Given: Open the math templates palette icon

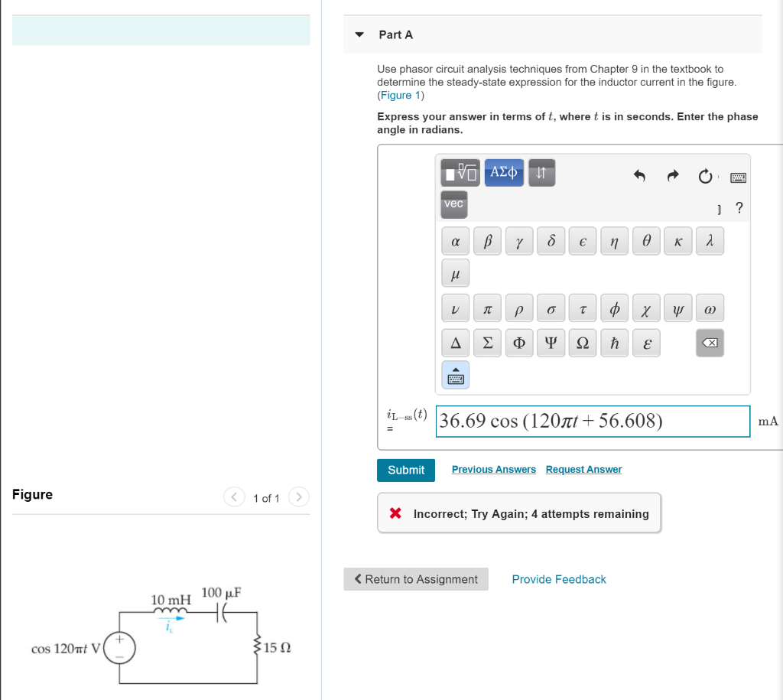Looking at the screenshot, I should click(461, 172).
